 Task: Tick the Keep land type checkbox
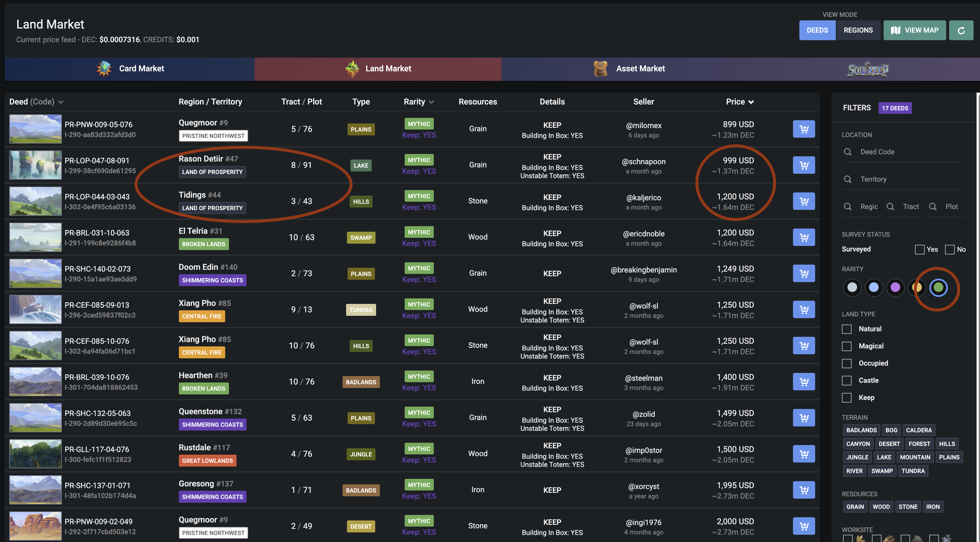pyautogui.click(x=847, y=398)
